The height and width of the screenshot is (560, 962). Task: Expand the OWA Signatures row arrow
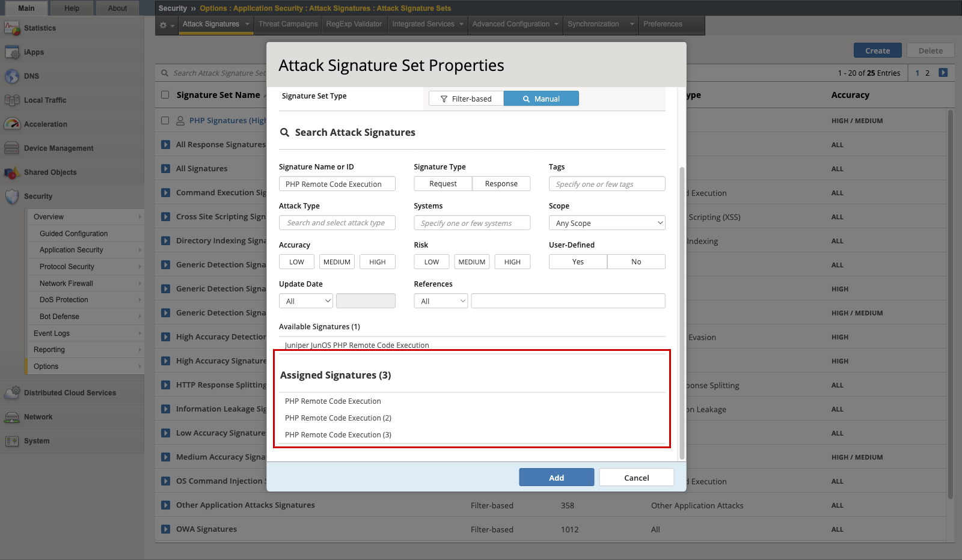165,529
